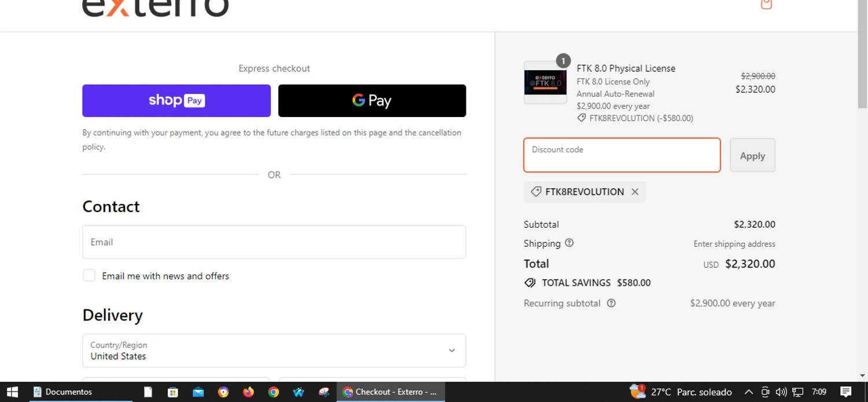The image size is (868, 402).
Task: Click the FTK 8.0 Physical License title
Action: tap(626, 68)
